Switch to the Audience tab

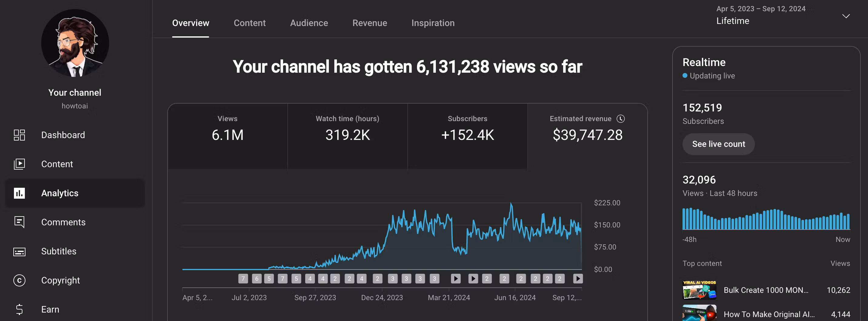click(x=309, y=23)
